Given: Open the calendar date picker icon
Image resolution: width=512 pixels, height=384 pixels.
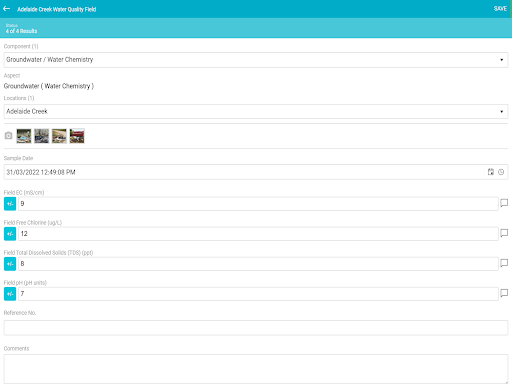Looking at the screenshot, I should pyautogui.click(x=491, y=172).
